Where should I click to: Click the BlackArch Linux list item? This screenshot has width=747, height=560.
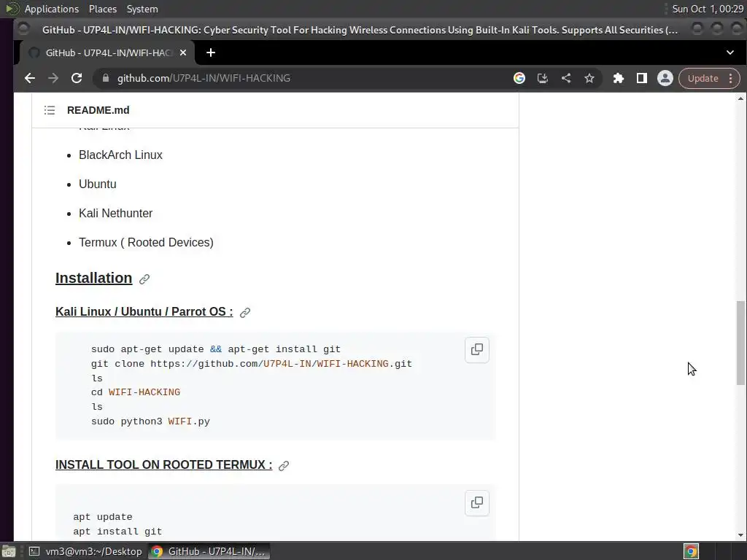[120, 155]
